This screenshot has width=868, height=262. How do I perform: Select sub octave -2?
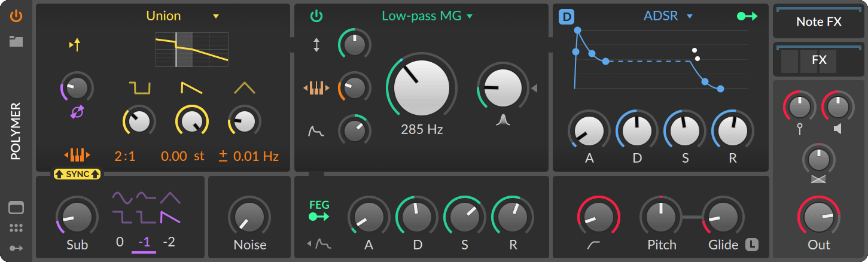click(169, 242)
